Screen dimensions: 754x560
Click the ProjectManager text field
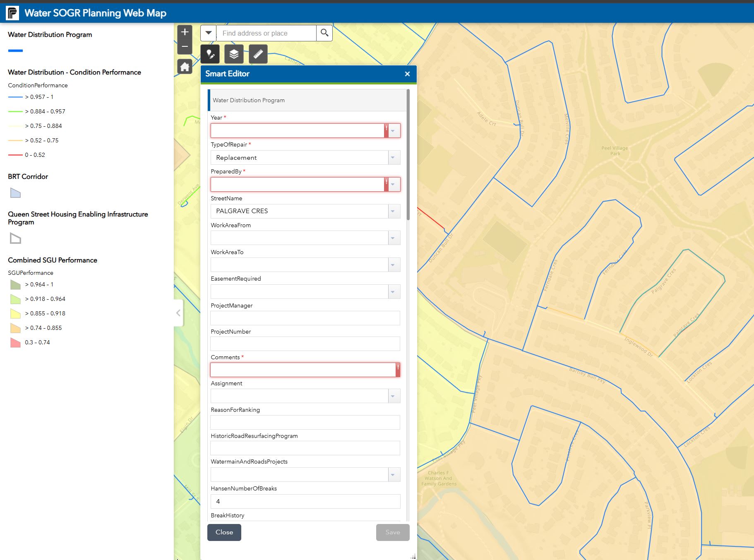(x=305, y=318)
